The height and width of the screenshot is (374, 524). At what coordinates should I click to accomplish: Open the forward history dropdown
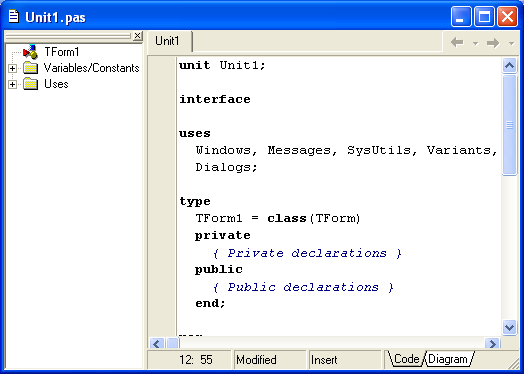[x=511, y=43]
